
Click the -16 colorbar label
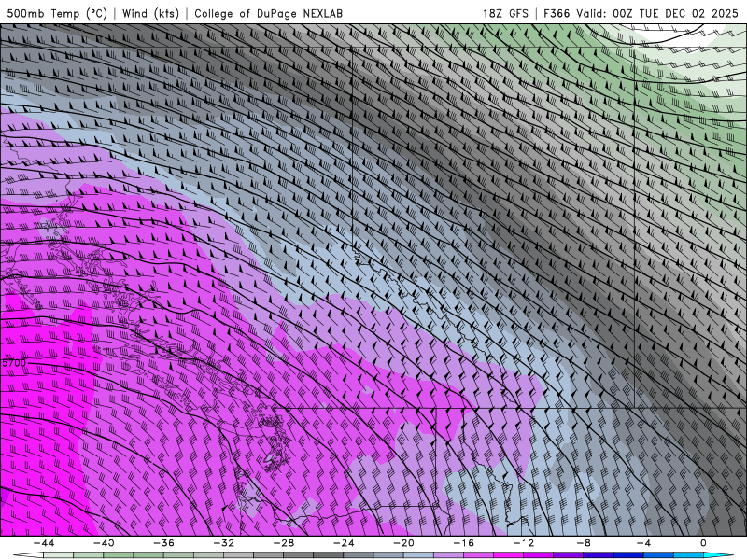463,543
